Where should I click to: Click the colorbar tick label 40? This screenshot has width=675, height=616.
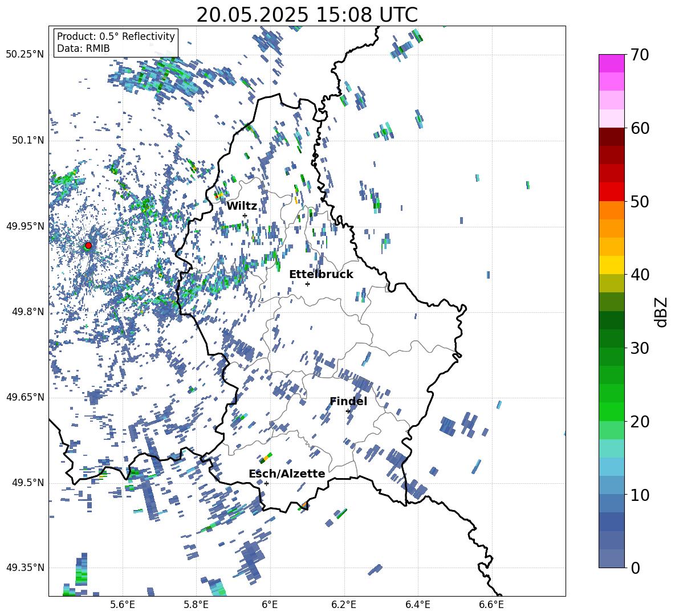[640, 275]
